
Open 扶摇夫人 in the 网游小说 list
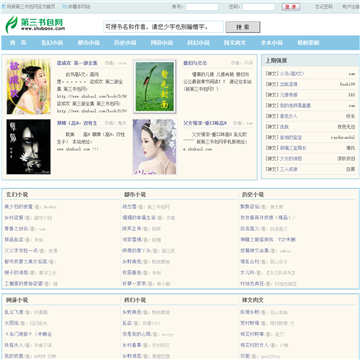14,345
